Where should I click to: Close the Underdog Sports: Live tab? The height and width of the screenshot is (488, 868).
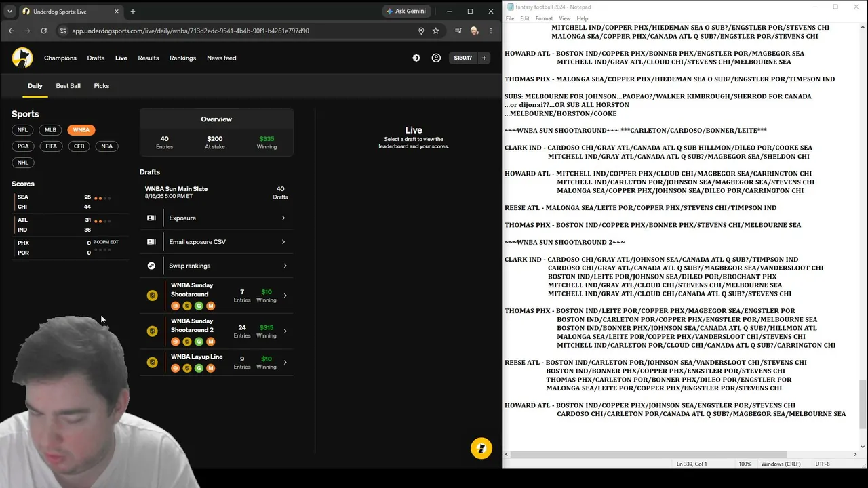117,12
